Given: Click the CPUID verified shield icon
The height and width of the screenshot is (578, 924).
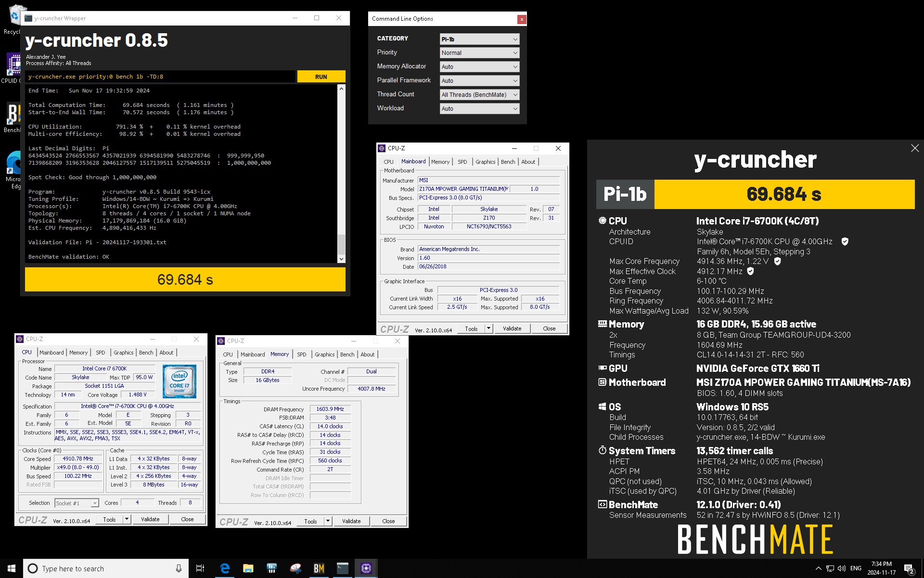Looking at the screenshot, I should coord(845,241).
